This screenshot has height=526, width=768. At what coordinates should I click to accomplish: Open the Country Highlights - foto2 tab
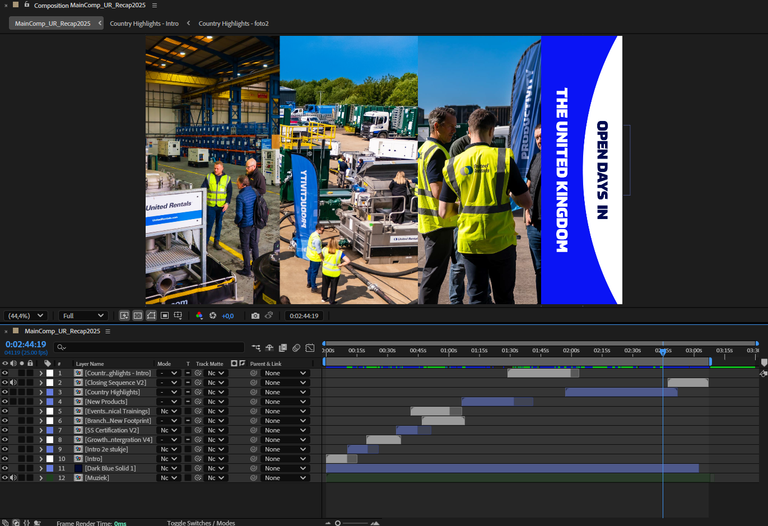(x=233, y=23)
